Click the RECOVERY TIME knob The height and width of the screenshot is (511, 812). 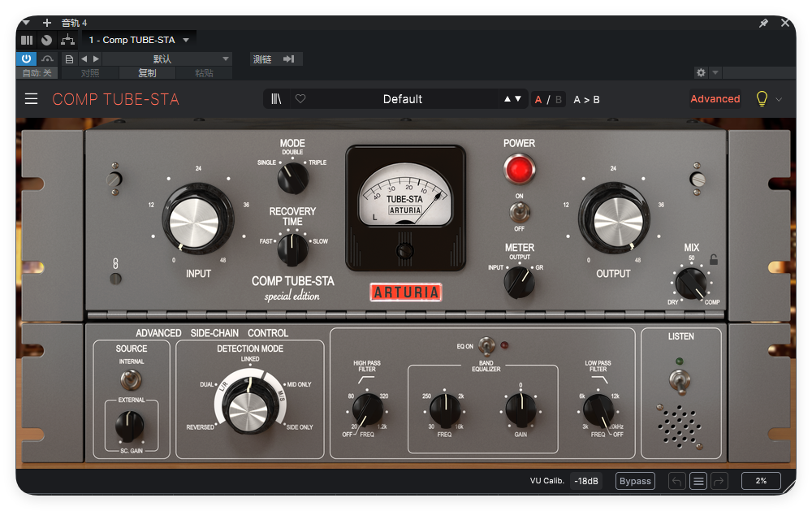coord(292,249)
